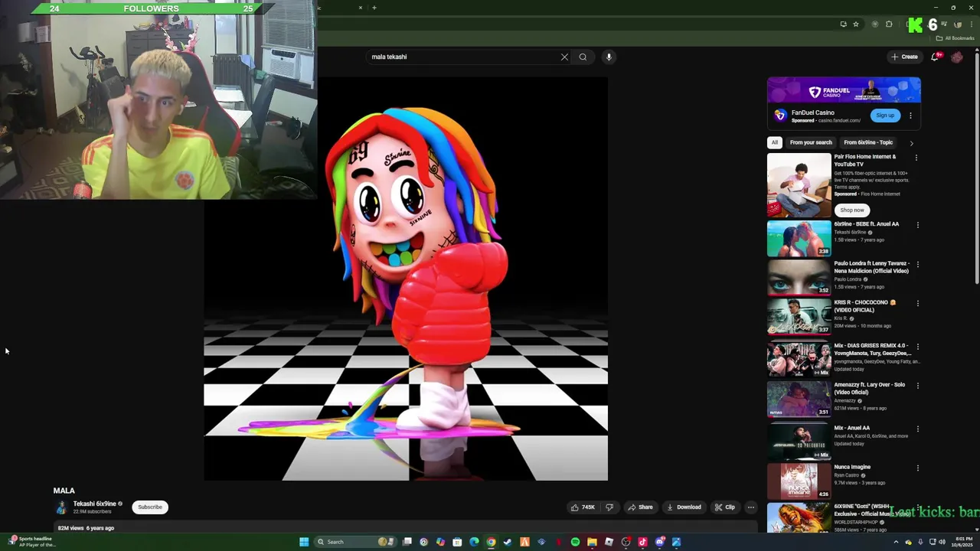The image size is (980, 551).
Task: Start voice search with the microphone icon
Action: tap(609, 57)
